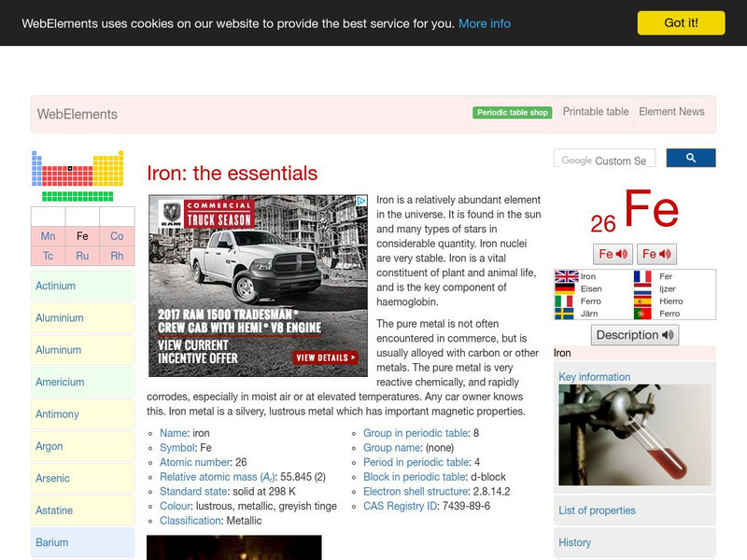Screen dimensions: 747x560
Task: Open Argon in element list
Action: (x=83, y=446)
